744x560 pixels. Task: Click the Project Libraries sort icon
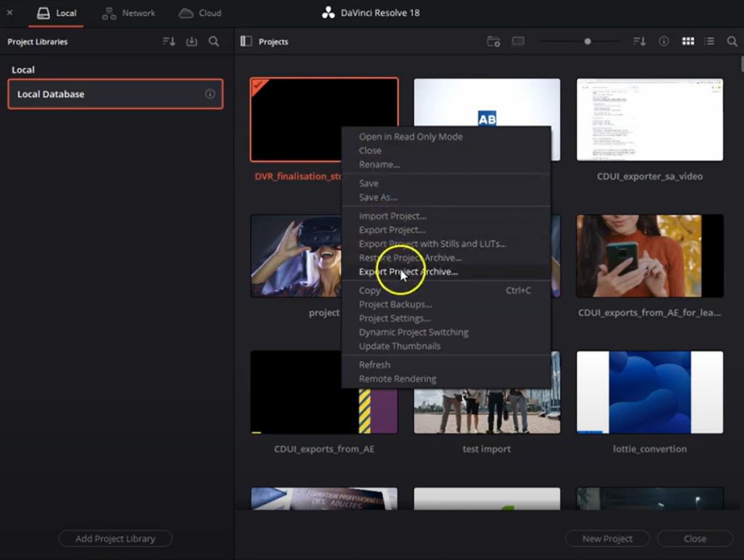169,42
